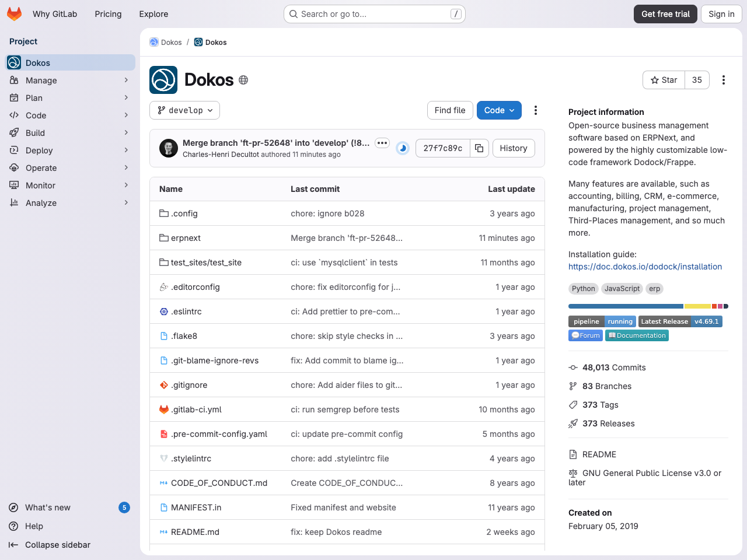This screenshot has width=747, height=560.
Task: Click the tags icon showing 373 Tags
Action: tap(572, 405)
